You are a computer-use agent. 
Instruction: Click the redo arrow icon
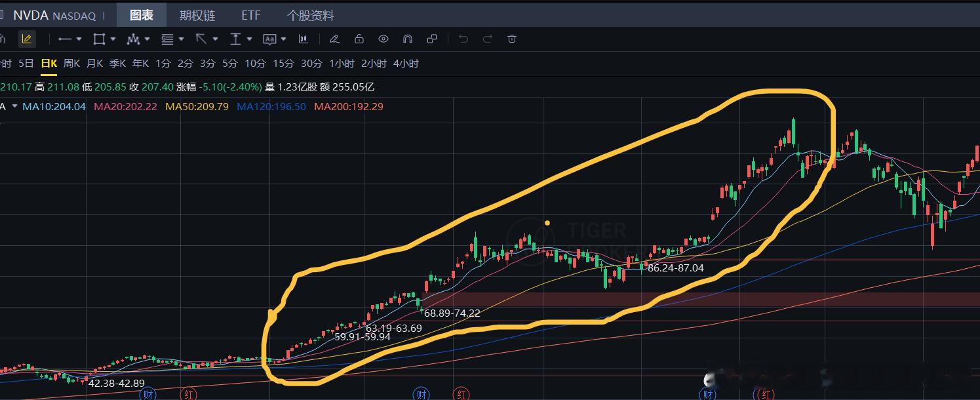tap(488, 39)
